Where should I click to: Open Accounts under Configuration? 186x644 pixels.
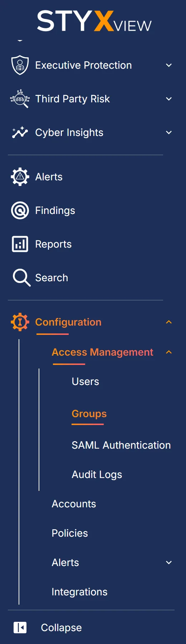pyautogui.click(x=74, y=504)
